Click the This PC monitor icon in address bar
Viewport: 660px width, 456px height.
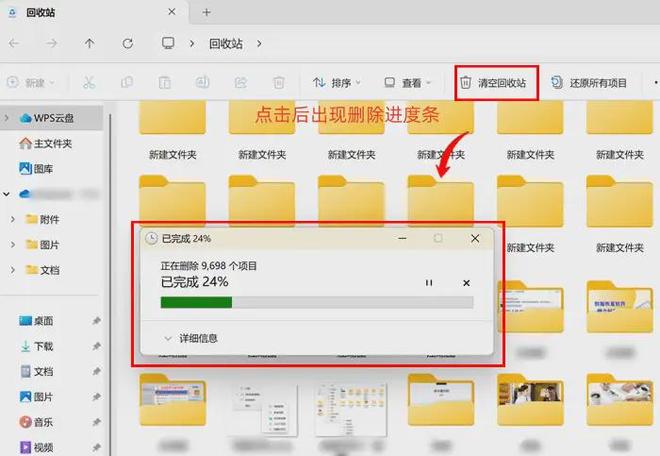pos(168,43)
